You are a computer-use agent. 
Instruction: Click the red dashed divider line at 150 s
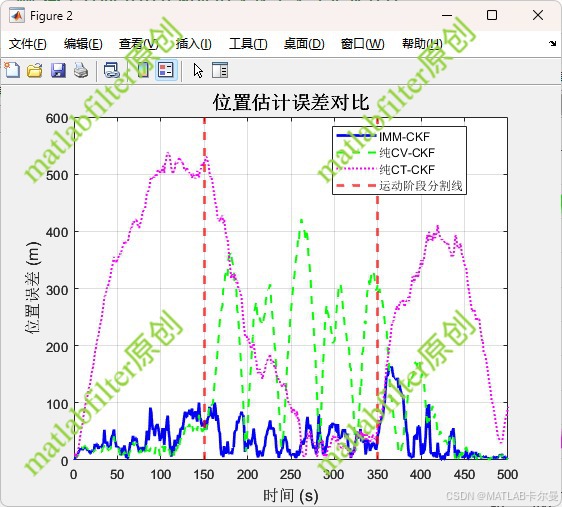click(x=204, y=288)
